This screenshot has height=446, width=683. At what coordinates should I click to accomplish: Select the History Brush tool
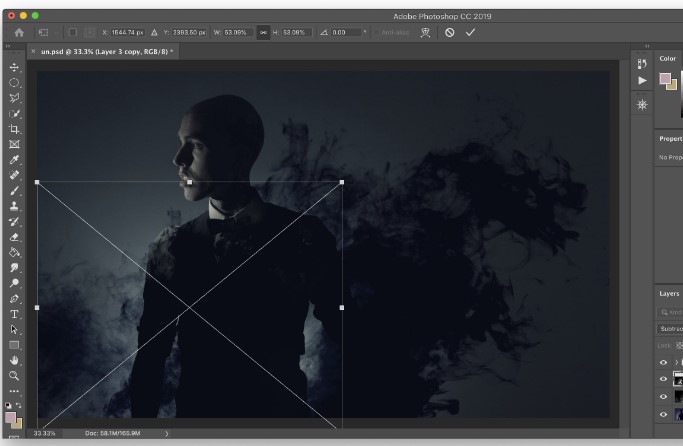(x=14, y=222)
